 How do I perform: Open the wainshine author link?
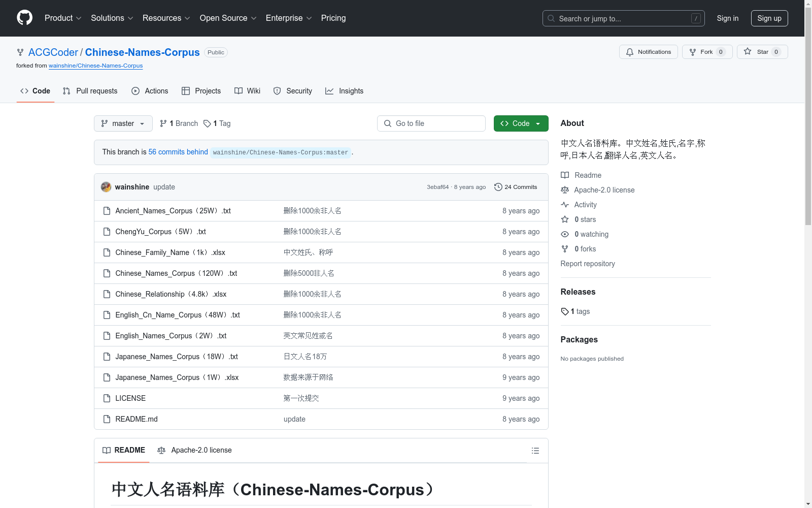[x=132, y=187]
